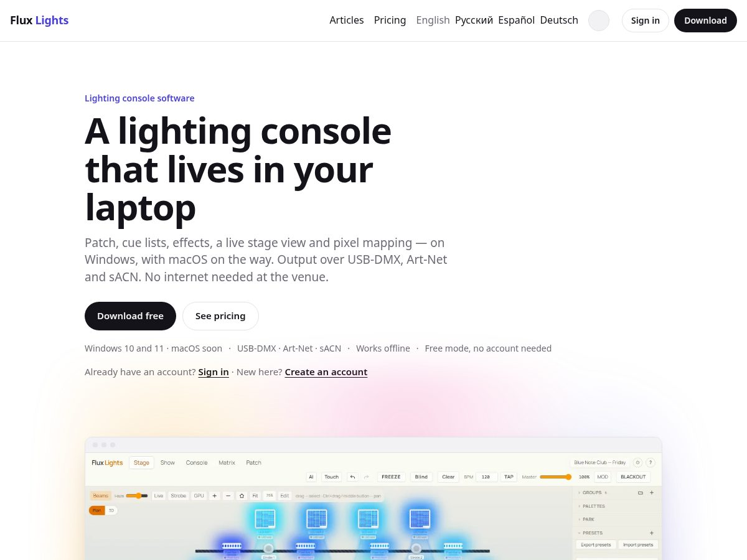Open Pricing in the site navigation
This screenshot has height=560, width=747.
click(x=390, y=21)
